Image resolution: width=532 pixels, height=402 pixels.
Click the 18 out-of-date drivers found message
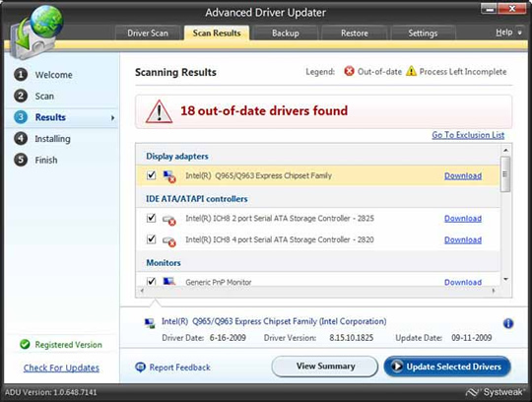[264, 111]
